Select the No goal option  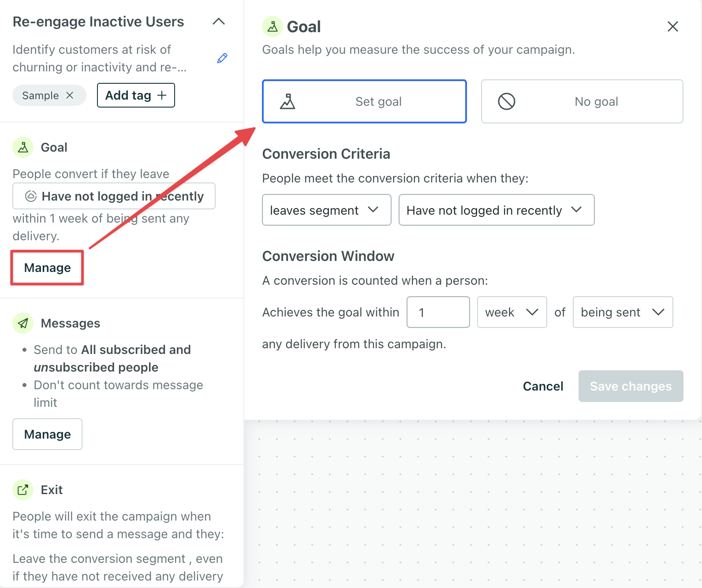tap(582, 101)
